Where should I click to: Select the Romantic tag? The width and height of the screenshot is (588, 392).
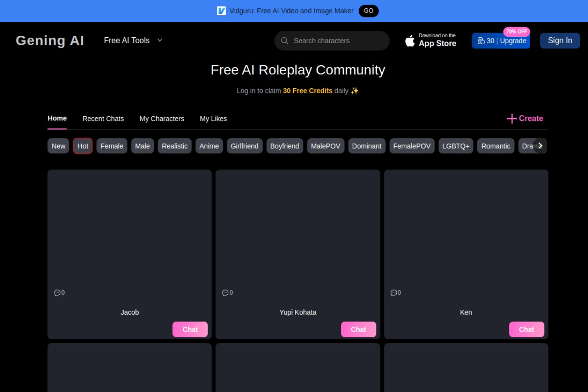(x=496, y=146)
